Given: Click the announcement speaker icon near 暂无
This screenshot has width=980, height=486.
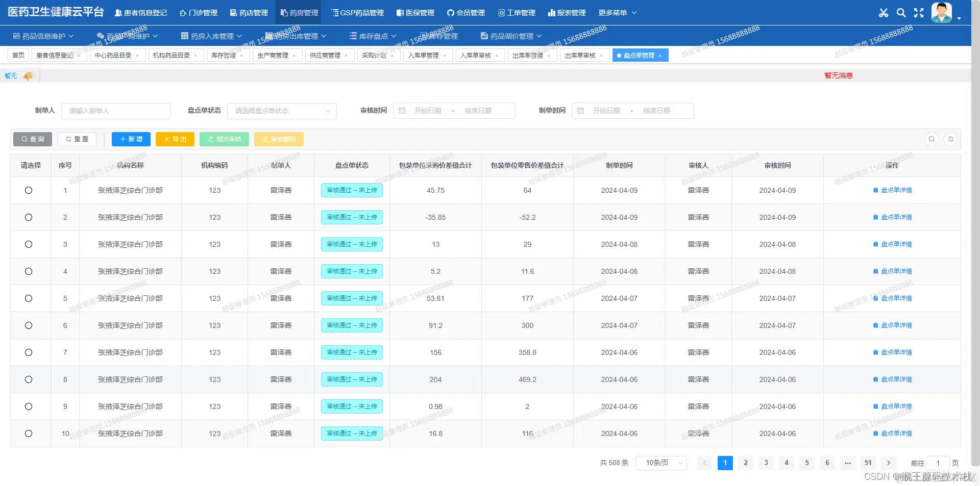Looking at the screenshot, I should click(x=28, y=75).
